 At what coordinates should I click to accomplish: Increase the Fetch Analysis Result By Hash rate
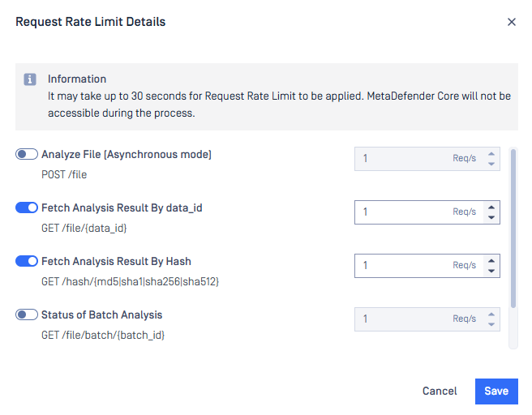[x=491, y=261]
